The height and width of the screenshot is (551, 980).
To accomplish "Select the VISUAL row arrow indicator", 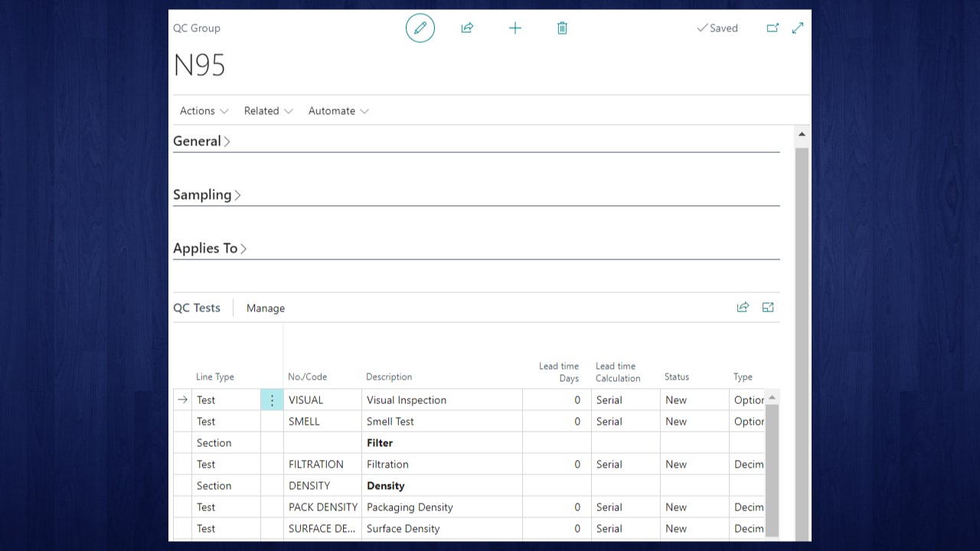I will (x=182, y=399).
